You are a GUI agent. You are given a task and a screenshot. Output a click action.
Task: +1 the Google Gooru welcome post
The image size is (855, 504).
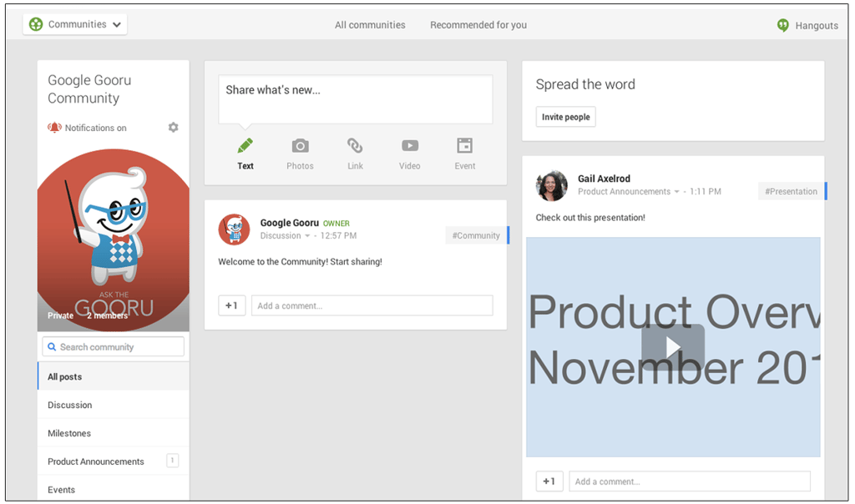232,305
